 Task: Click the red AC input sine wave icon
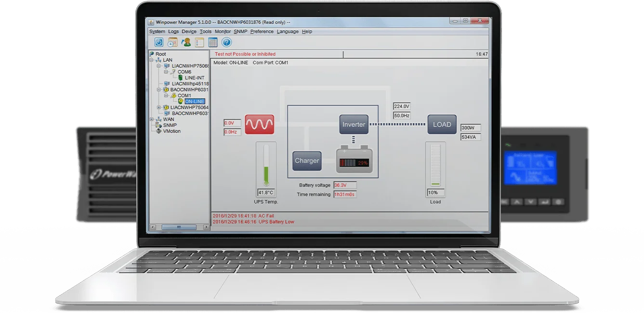[x=259, y=124]
